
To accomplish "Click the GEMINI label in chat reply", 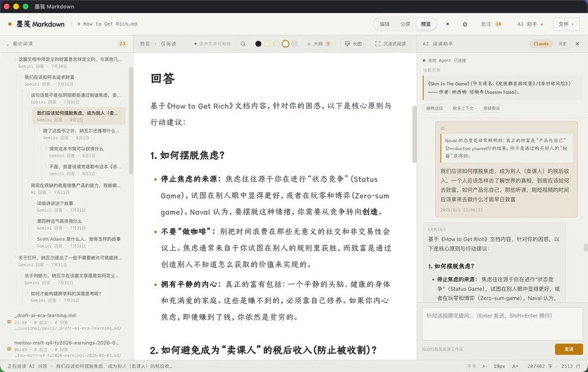I will coord(437,229).
